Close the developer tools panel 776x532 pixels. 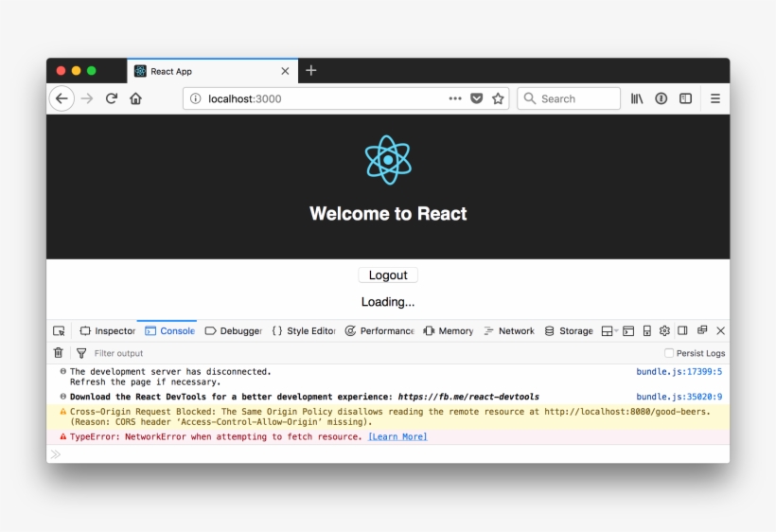(720, 330)
